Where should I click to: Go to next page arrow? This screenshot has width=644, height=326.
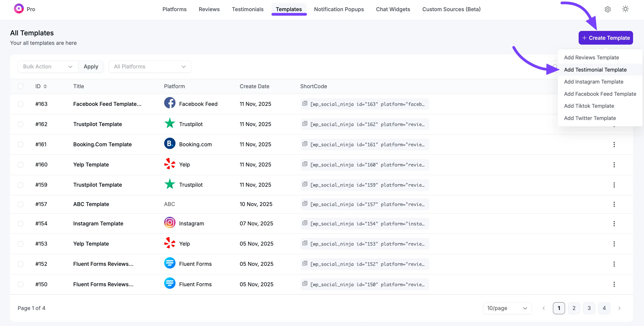tap(619, 308)
